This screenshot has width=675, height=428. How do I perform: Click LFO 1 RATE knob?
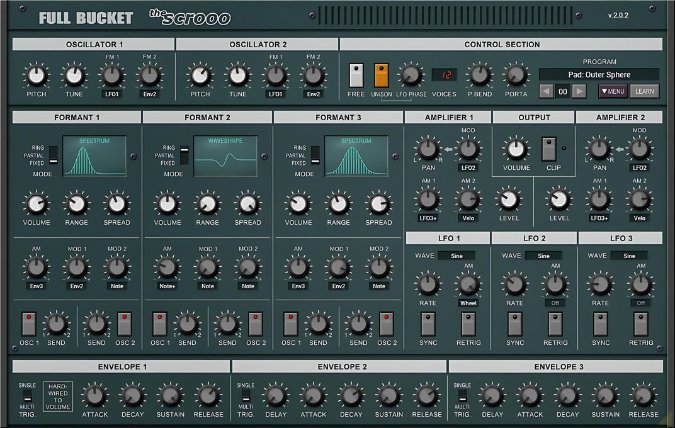(428, 284)
